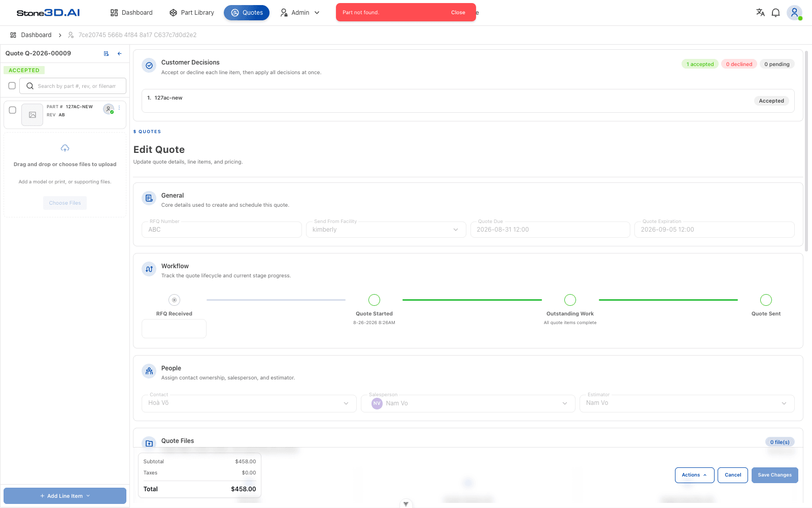Open user profile avatar menu
The image size is (812, 508).
click(x=794, y=13)
